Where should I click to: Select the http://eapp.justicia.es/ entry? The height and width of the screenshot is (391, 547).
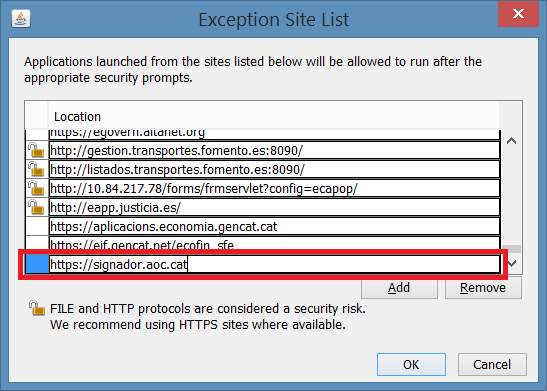click(275, 208)
